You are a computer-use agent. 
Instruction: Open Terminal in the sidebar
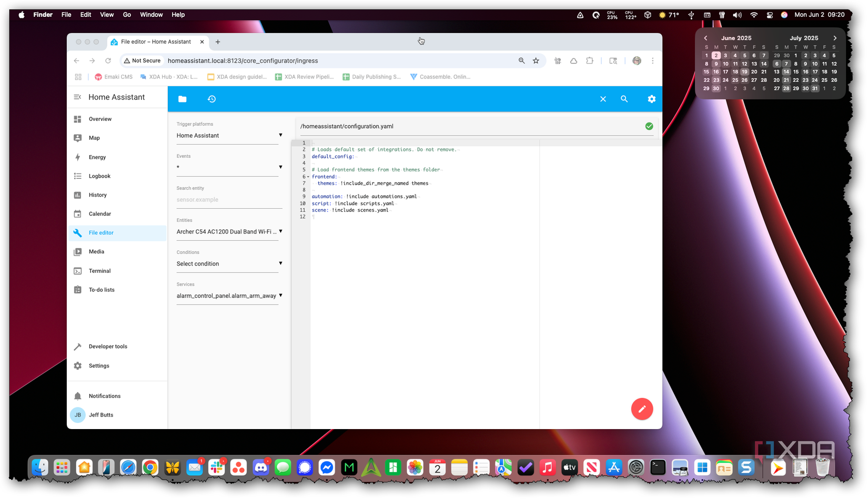point(117,271)
